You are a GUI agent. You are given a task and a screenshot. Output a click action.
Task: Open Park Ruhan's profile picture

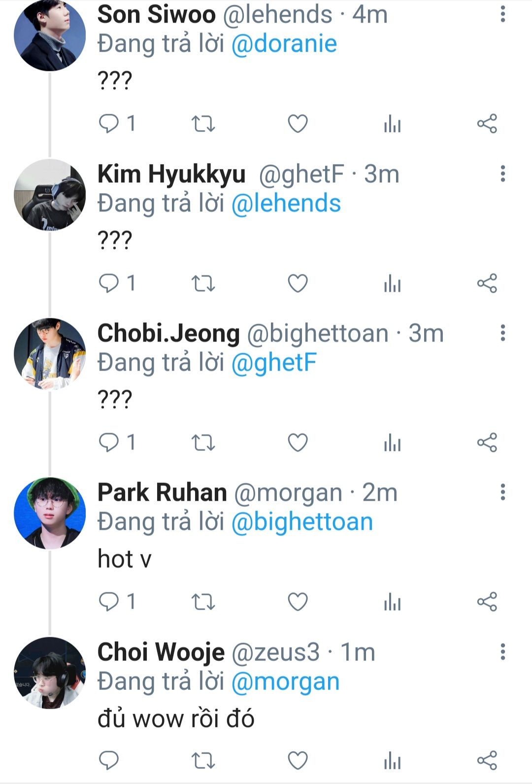[50, 513]
